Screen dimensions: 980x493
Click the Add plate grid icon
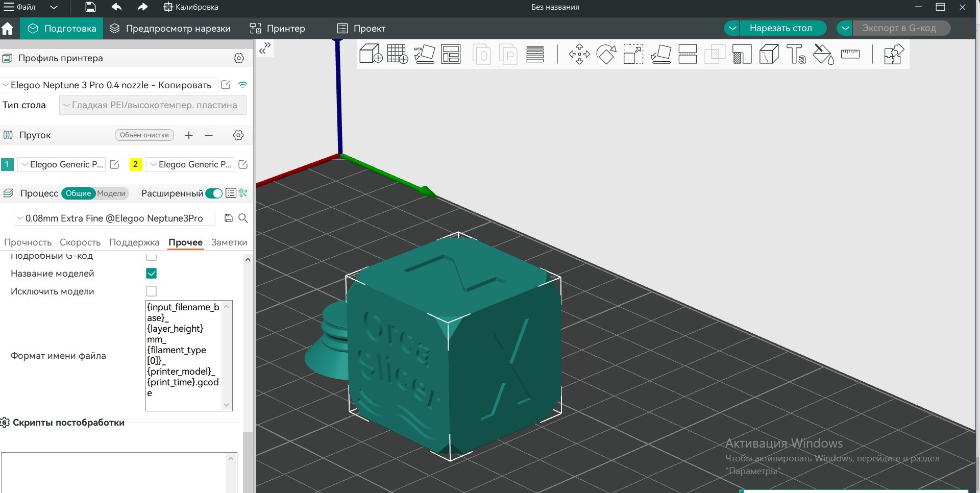[397, 54]
